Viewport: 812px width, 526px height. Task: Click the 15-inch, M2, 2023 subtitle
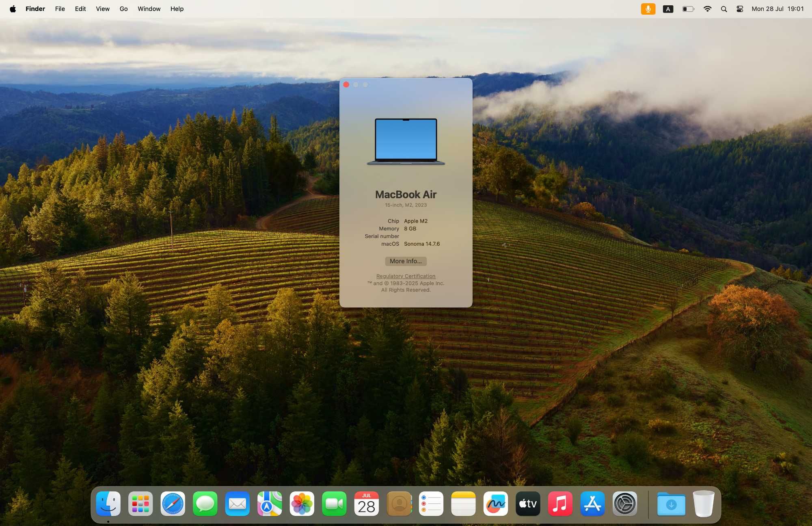pos(406,205)
